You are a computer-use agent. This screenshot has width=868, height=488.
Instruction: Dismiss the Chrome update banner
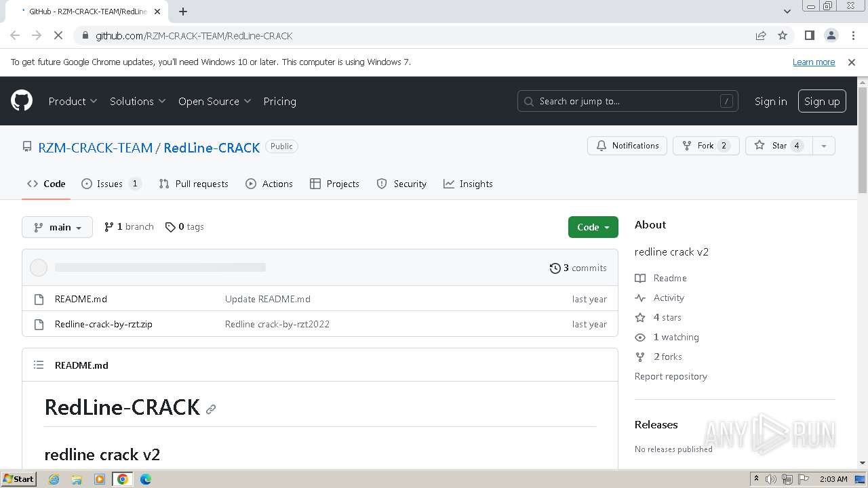[852, 62]
